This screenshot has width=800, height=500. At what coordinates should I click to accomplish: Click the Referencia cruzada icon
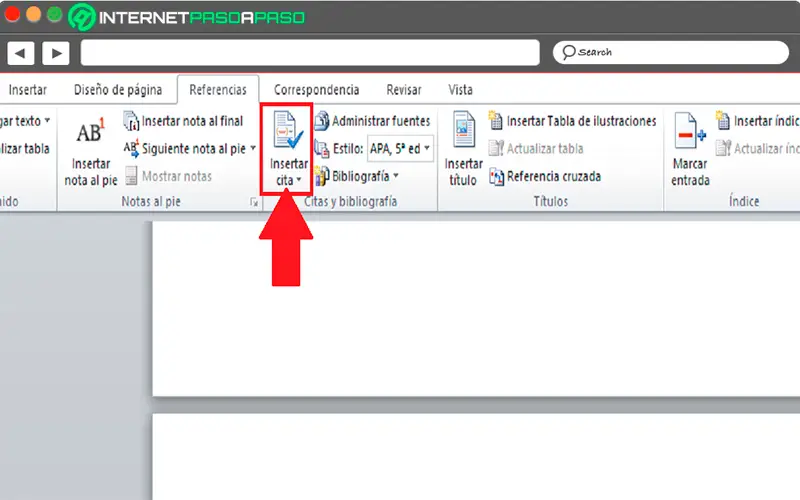tap(496, 177)
